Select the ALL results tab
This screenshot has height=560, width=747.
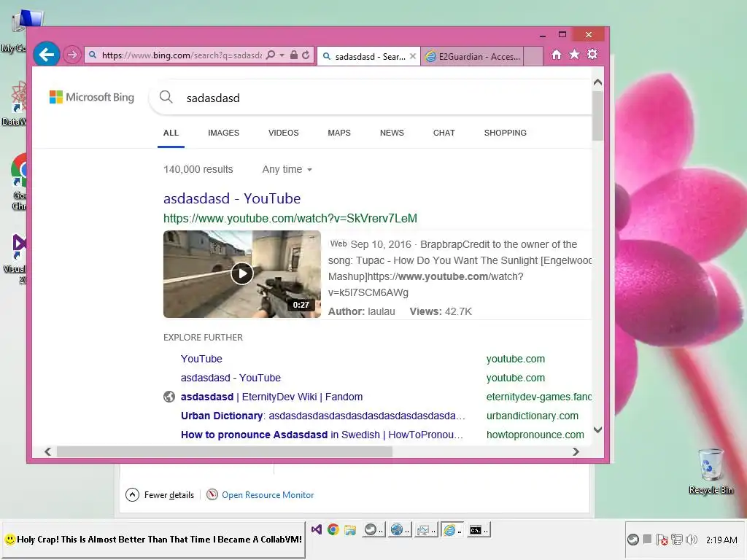point(171,133)
